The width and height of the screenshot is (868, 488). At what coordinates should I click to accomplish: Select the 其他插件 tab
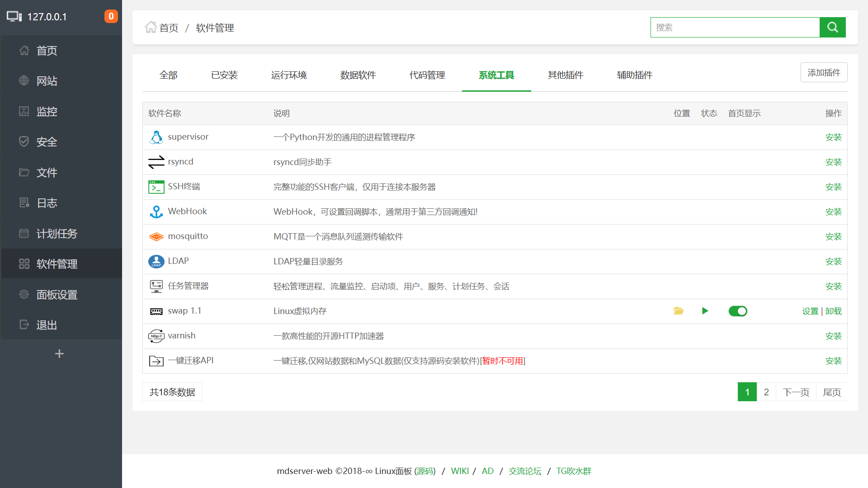point(565,75)
